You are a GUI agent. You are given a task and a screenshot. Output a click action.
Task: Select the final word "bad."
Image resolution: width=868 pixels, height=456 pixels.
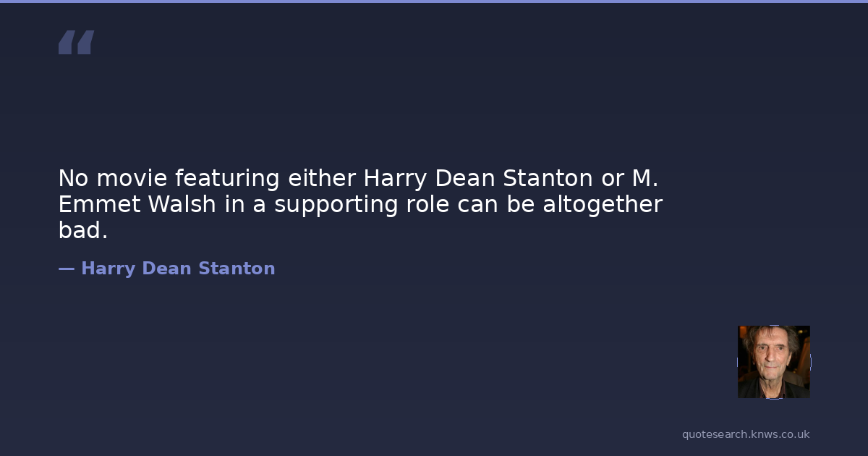82,231
